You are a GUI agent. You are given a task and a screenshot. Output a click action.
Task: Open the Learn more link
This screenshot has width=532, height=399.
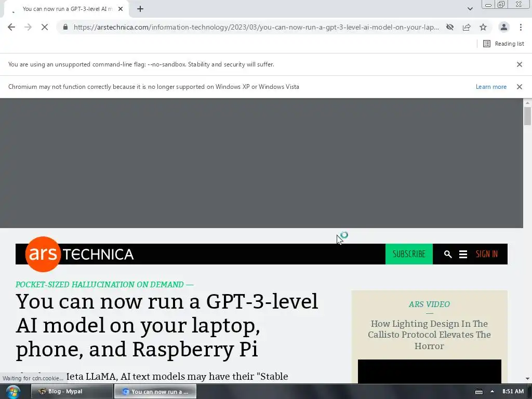491,87
